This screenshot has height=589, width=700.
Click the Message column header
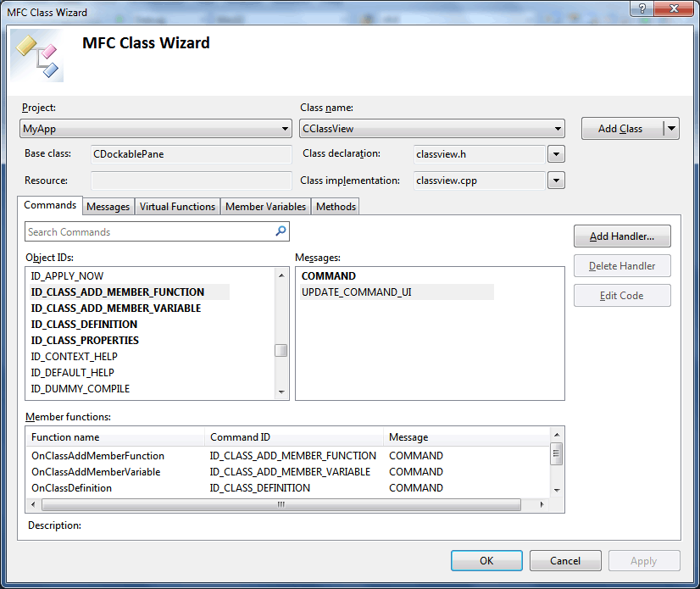[x=466, y=436]
